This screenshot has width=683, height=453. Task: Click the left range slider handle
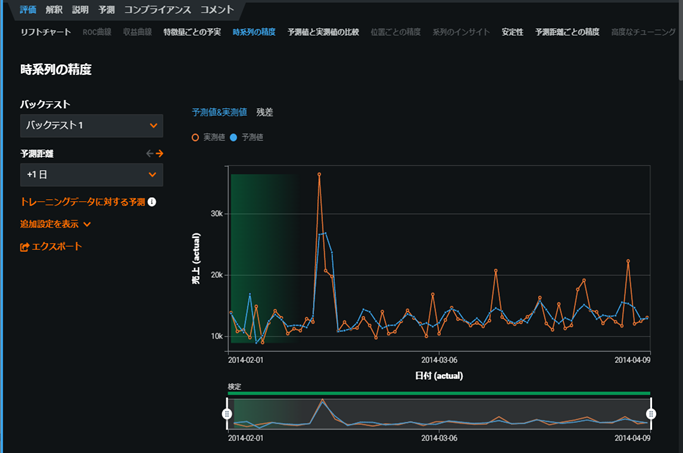(227, 413)
